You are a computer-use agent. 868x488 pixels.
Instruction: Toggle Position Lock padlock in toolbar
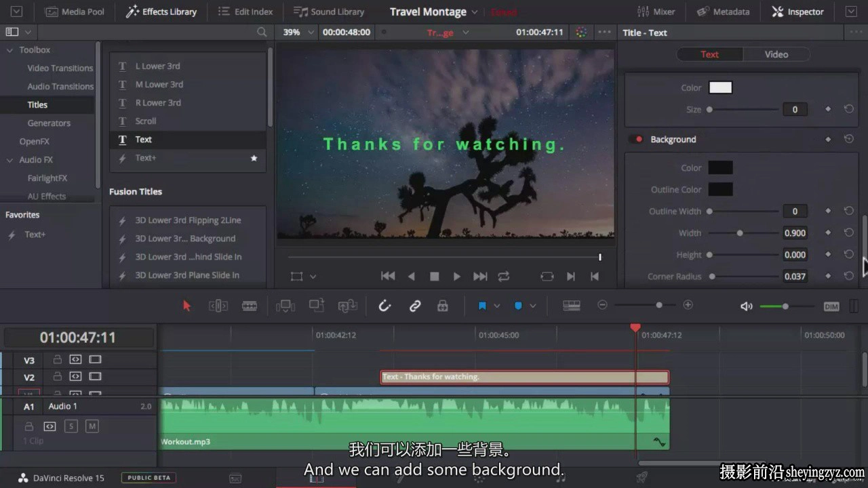[443, 306]
